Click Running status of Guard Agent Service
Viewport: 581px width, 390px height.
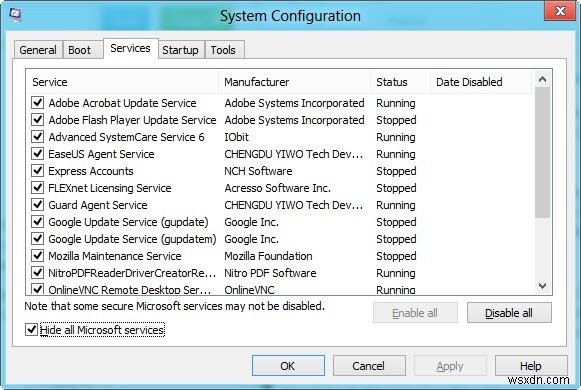tap(396, 205)
